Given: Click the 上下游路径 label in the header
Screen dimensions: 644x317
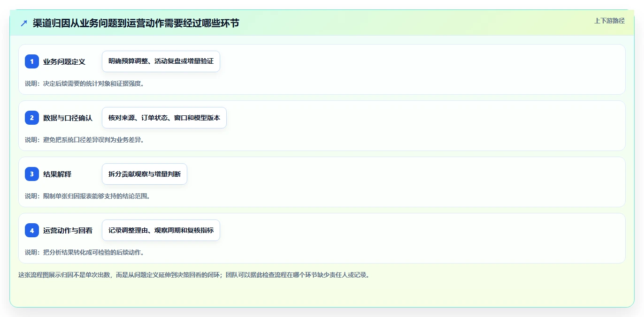Looking at the screenshot, I should [609, 21].
